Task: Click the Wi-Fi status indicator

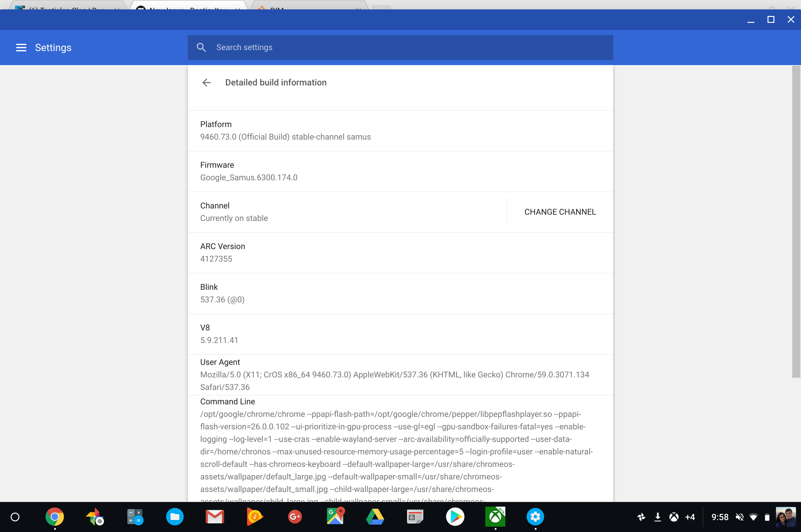Action: 753,517
